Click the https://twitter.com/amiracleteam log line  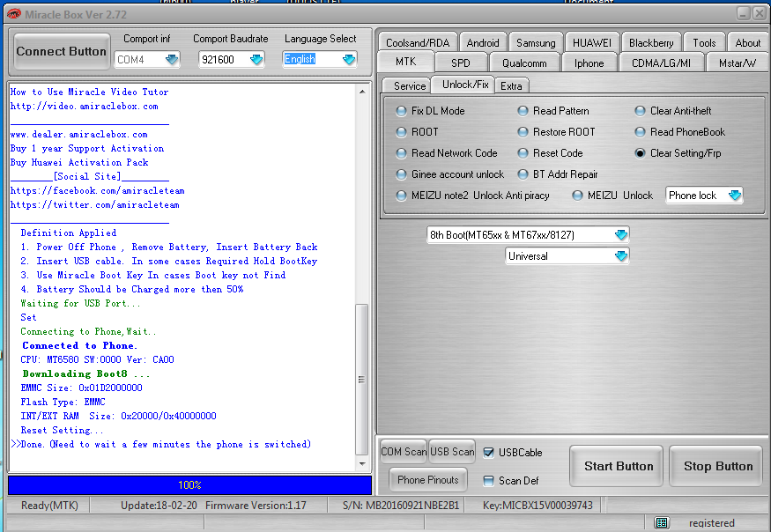click(95, 205)
